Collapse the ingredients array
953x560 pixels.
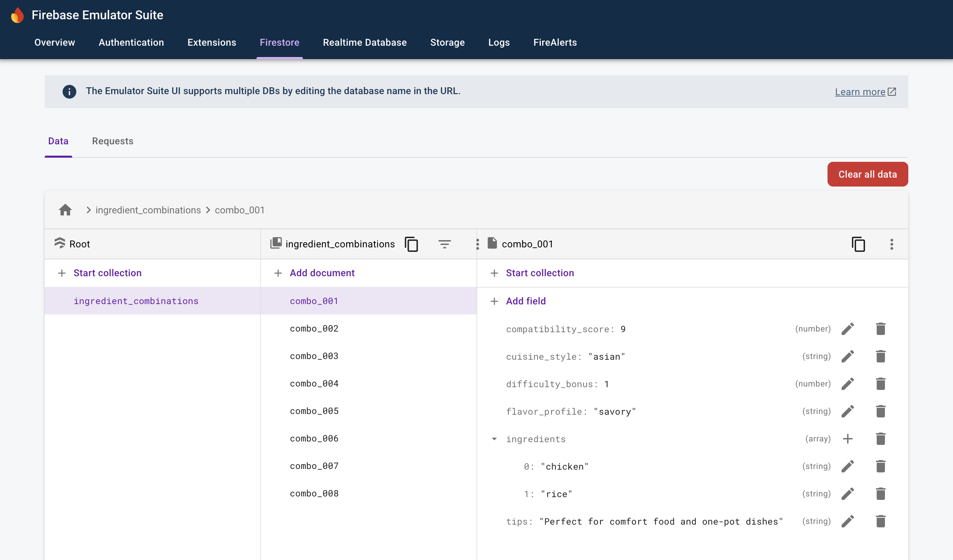point(494,439)
